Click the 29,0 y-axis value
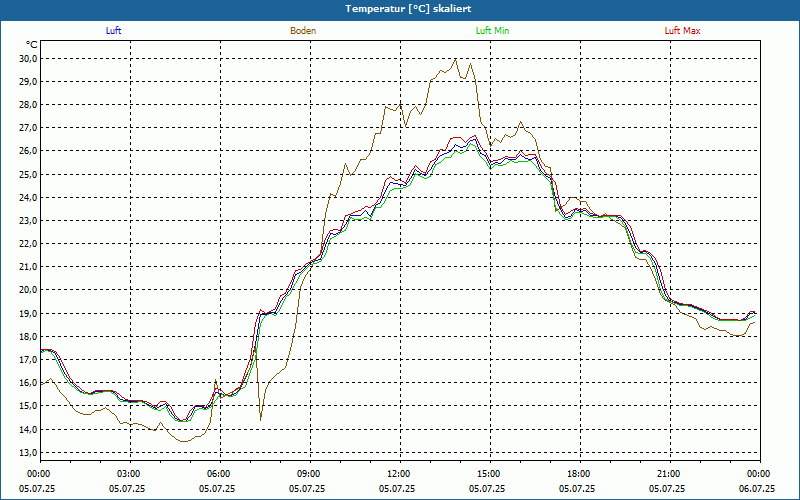Viewport: 800px width, 500px height. click(28, 82)
